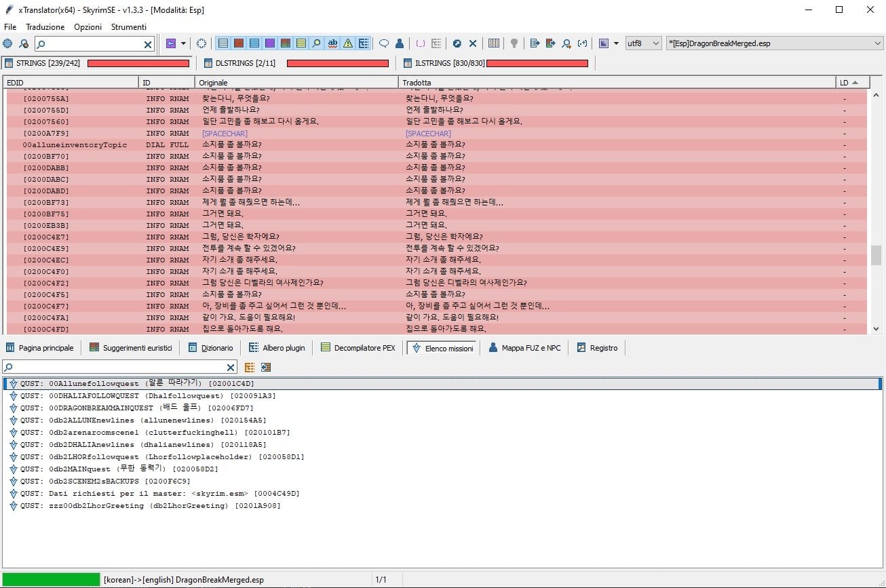Open the Albero plugin tab
Screen dimensions: 886x588
(x=277, y=348)
